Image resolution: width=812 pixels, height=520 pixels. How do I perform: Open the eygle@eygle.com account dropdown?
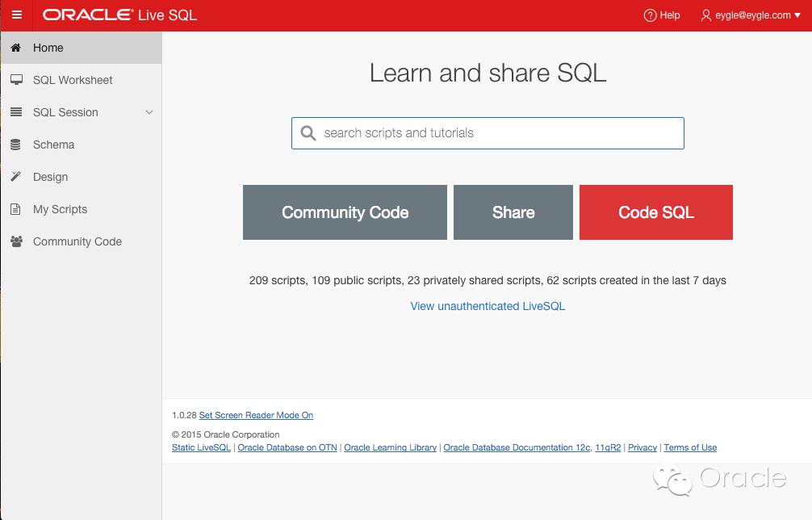[751, 15]
